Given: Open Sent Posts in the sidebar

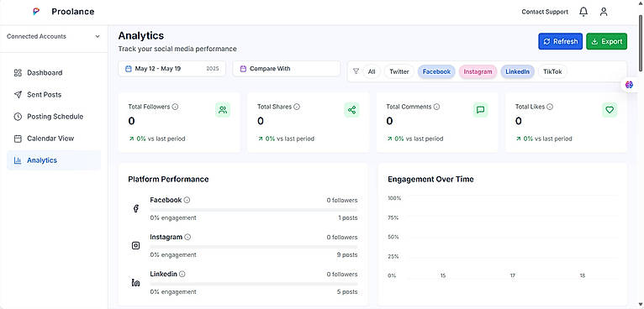Looking at the screenshot, I should tap(54, 95).
